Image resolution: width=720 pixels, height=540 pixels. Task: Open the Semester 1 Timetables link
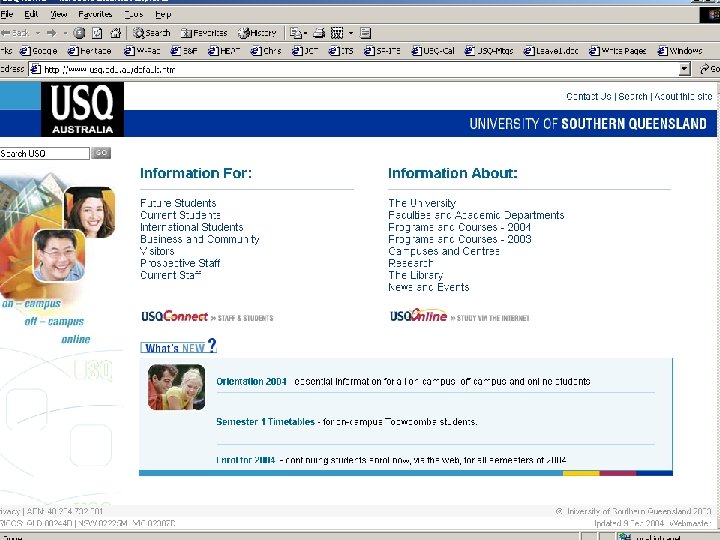[x=265, y=422]
